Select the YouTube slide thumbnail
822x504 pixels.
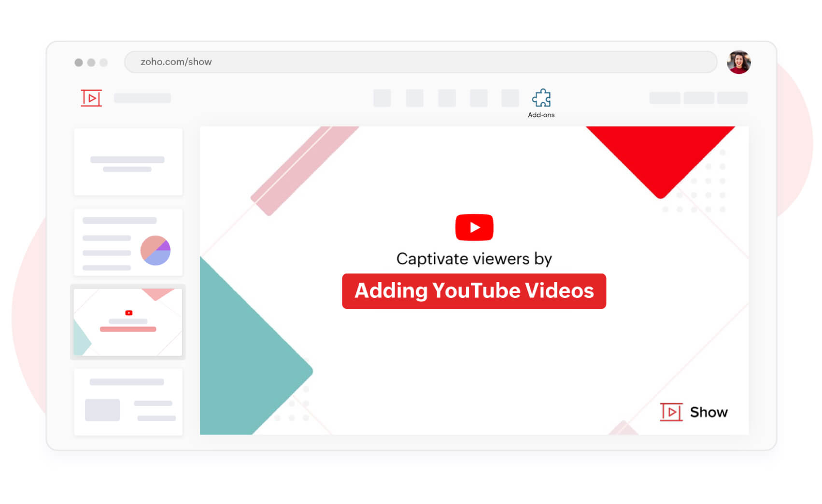(x=128, y=322)
